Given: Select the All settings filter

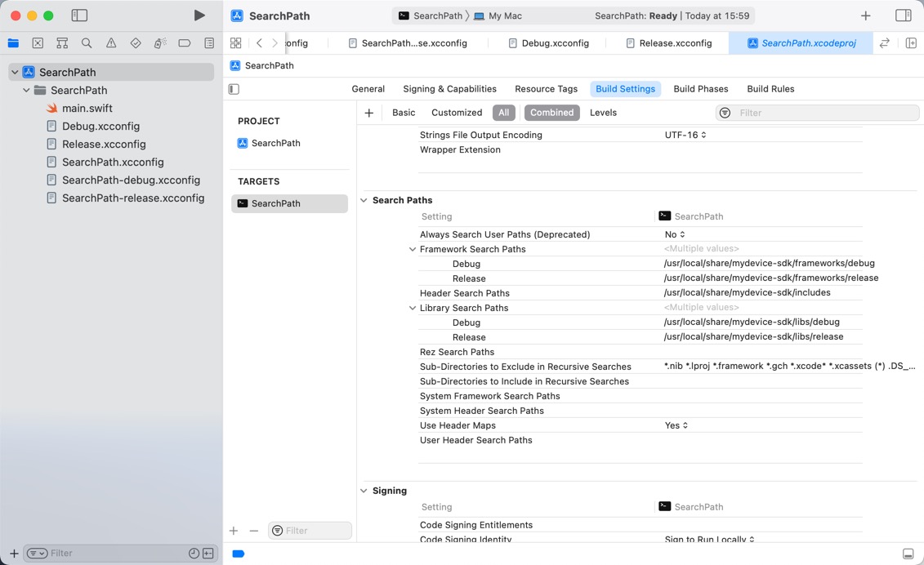Looking at the screenshot, I should pos(504,113).
